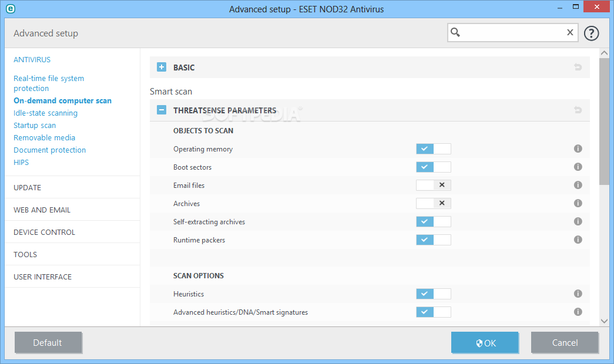Open Startup scan settings
Image resolution: width=614 pixels, height=364 pixels.
tap(35, 125)
